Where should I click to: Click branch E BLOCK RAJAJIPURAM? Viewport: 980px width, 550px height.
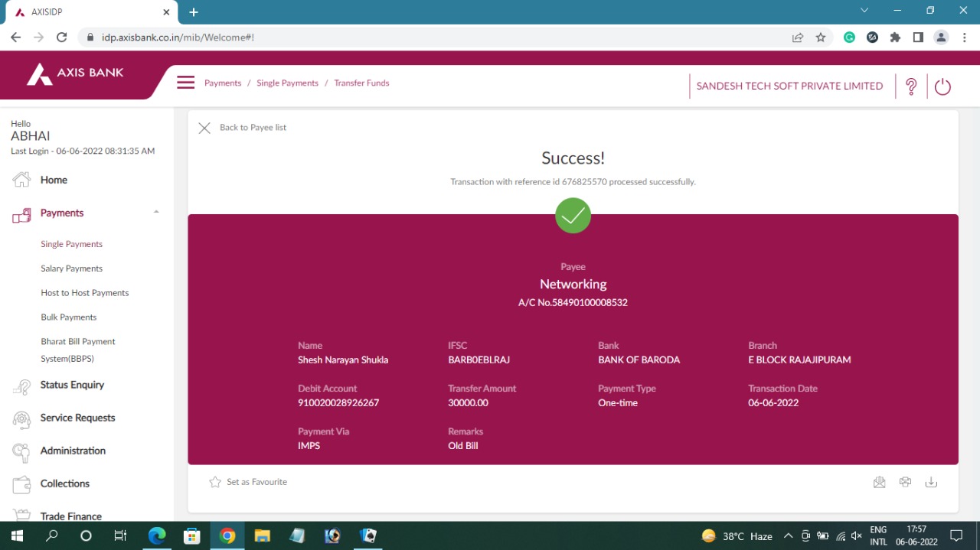(799, 360)
